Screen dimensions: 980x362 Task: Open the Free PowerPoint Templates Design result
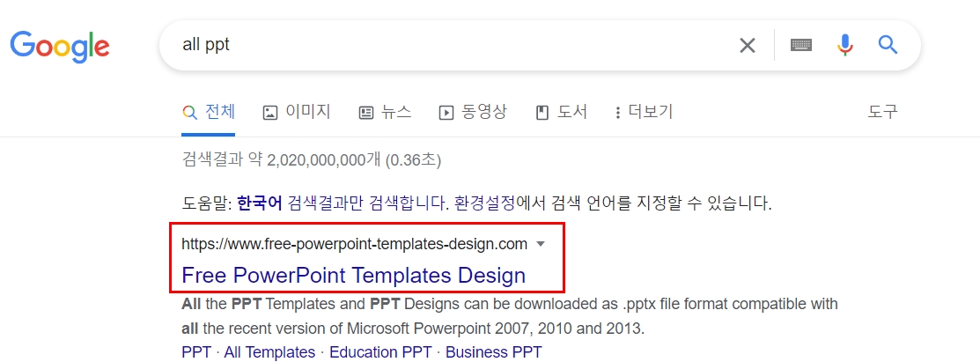(x=354, y=275)
